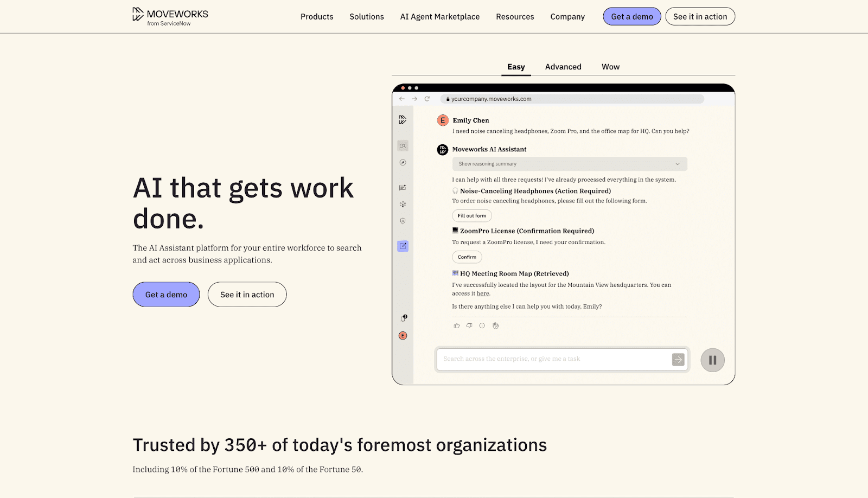Screen dimensions: 868x498
Task: Click the Moveworks logo in the header
Action: point(170,16)
